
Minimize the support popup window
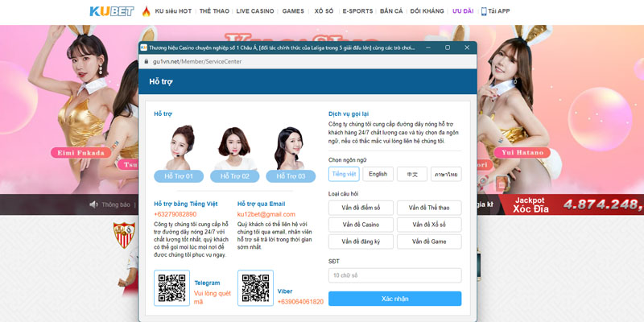tap(428, 47)
